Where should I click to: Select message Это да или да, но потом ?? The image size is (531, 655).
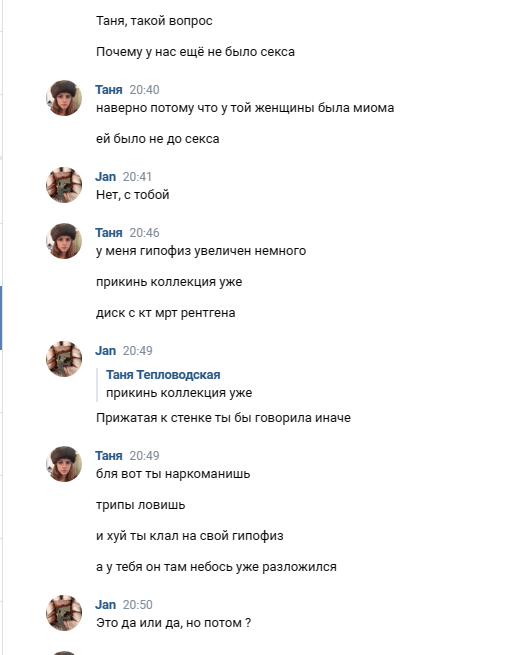coord(173,623)
